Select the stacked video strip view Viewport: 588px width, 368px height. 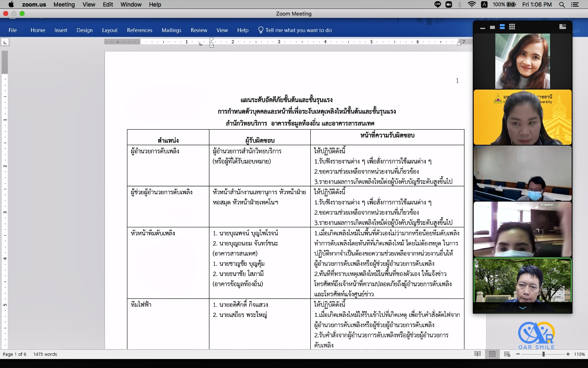click(x=502, y=27)
